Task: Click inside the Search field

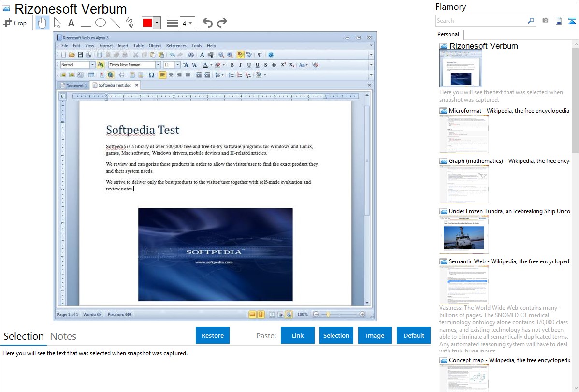Action: point(481,21)
